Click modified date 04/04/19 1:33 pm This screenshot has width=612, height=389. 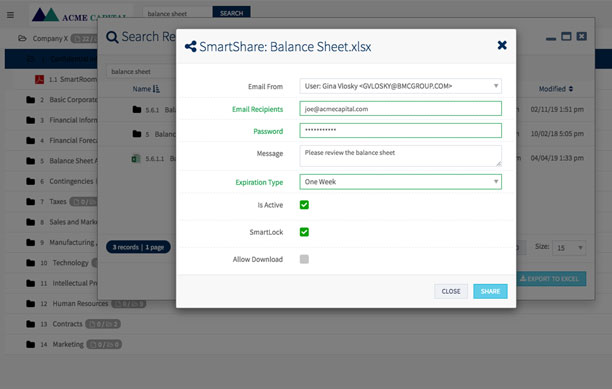point(557,158)
